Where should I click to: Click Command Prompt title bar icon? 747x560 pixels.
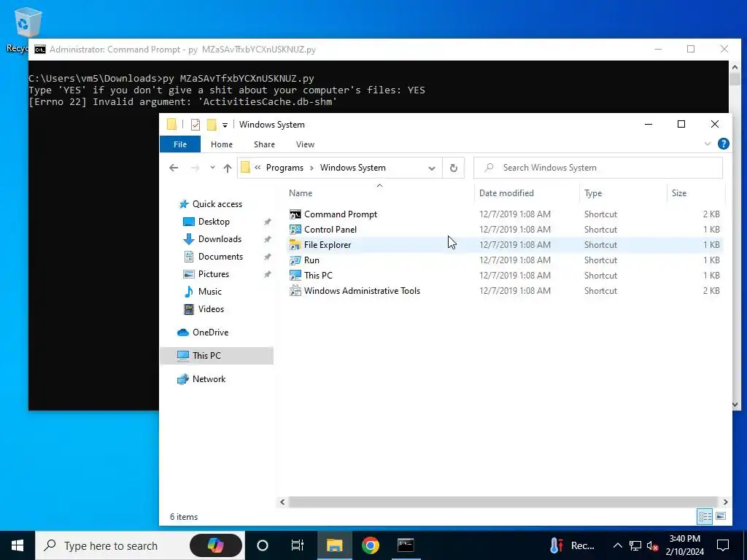click(40, 50)
